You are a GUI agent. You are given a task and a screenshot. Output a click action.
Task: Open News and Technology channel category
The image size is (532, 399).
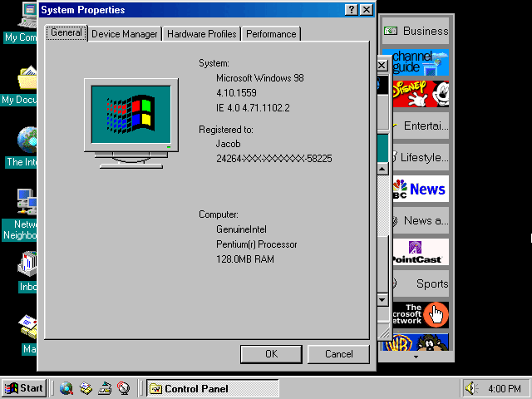pyautogui.click(x=421, y=220)
